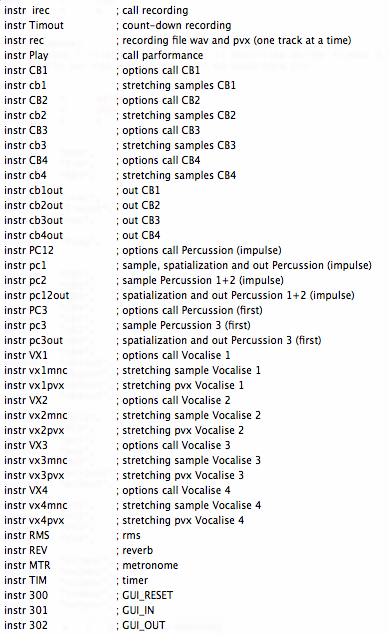389x635 pixels.
Task: Select the 'instr 302' line
Action: pyautogui.click(x=26, y=625)
